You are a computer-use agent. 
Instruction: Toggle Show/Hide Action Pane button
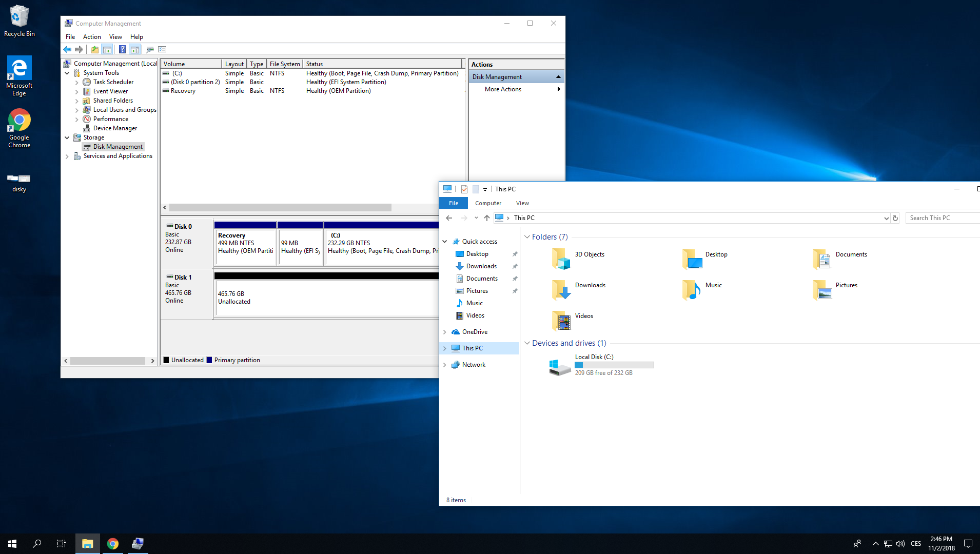point(135,49)
